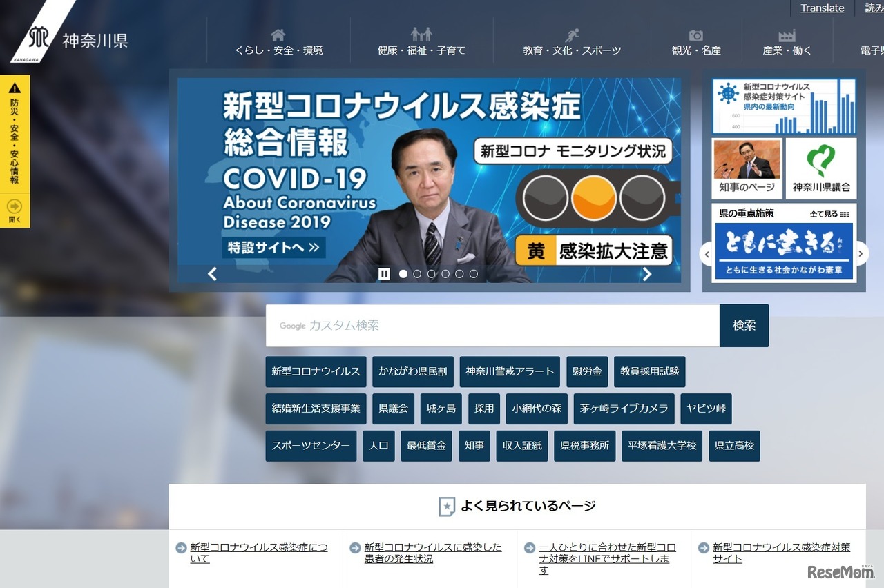Viewport: 884px width, 588px height.
Task: Click the 特設サイトへ button on the banner
Action: coord(273,247)
